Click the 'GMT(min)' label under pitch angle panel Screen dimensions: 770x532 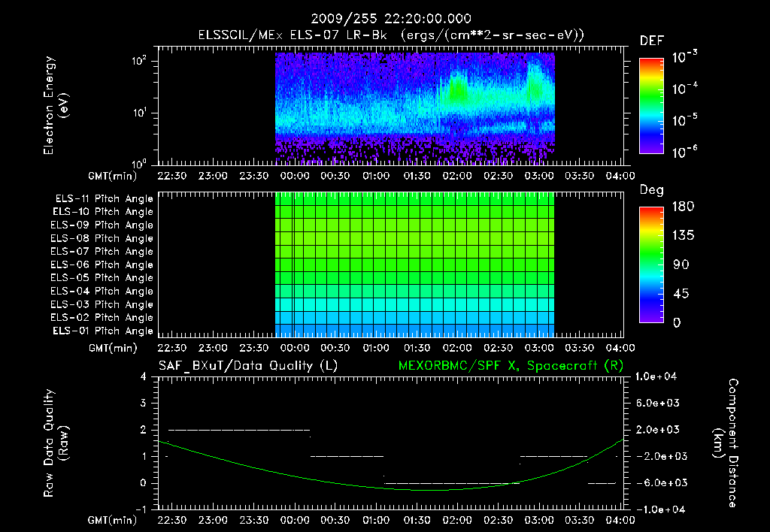pos(113,348)
